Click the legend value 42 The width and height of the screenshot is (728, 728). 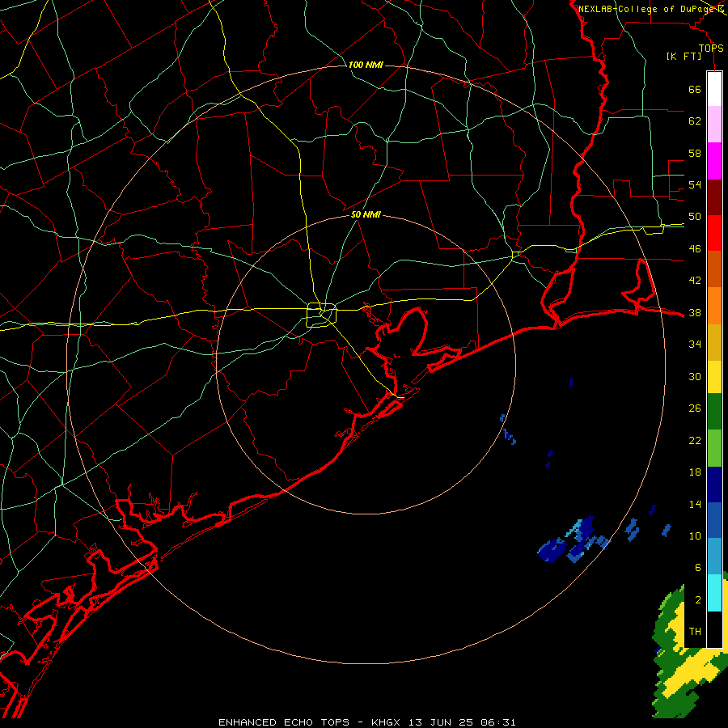pos(695,281)
